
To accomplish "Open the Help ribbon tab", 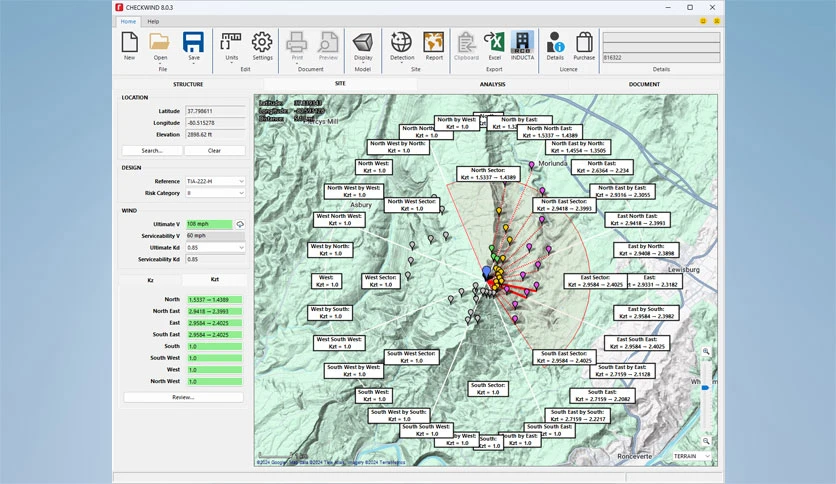I will [153, 21].
